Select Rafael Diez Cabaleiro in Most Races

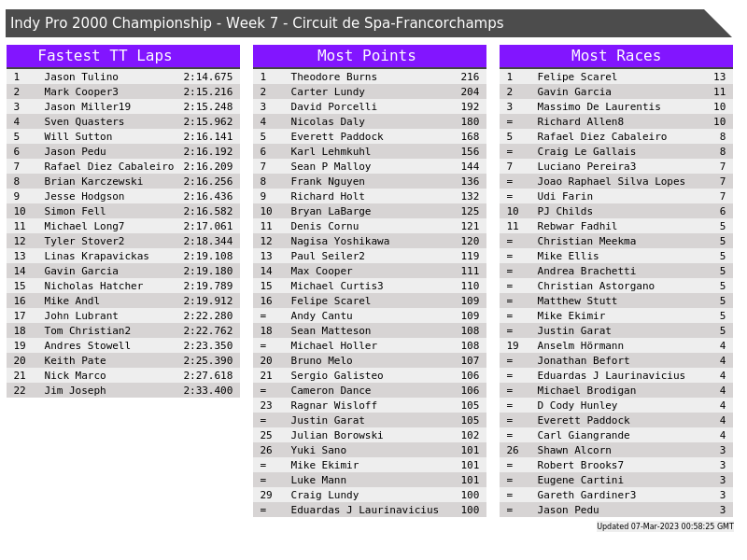click(x=601, y=136)
